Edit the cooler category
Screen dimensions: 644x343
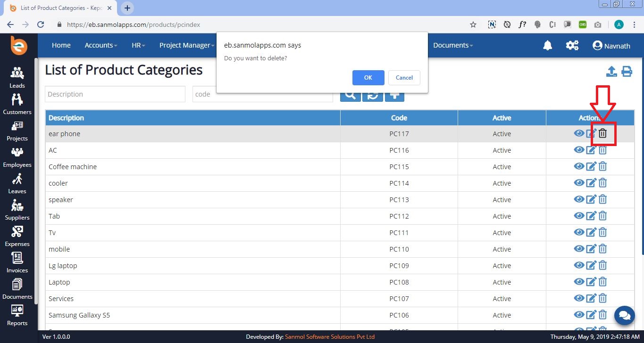(x=591, y=183)
